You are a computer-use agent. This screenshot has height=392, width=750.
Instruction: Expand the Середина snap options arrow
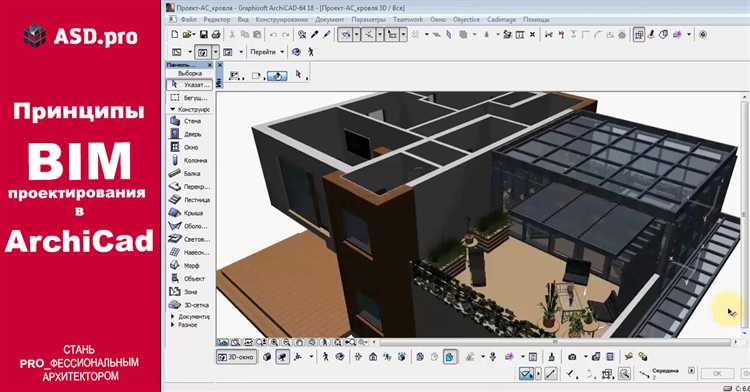tap(692, 371)
